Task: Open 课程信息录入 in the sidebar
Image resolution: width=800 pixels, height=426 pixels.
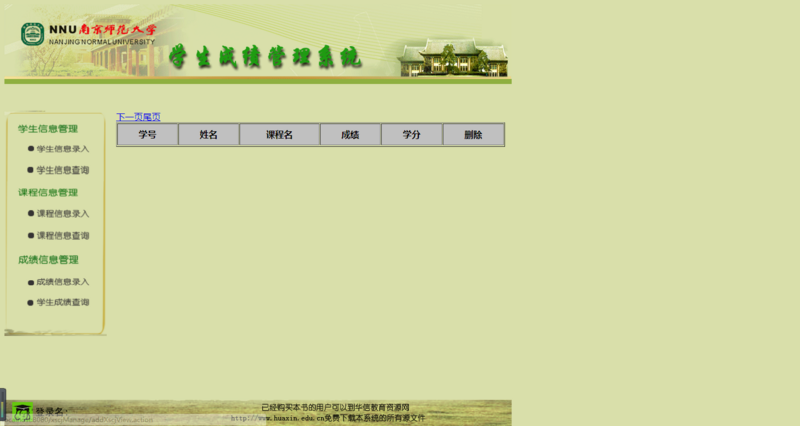Action: [63, 214]
